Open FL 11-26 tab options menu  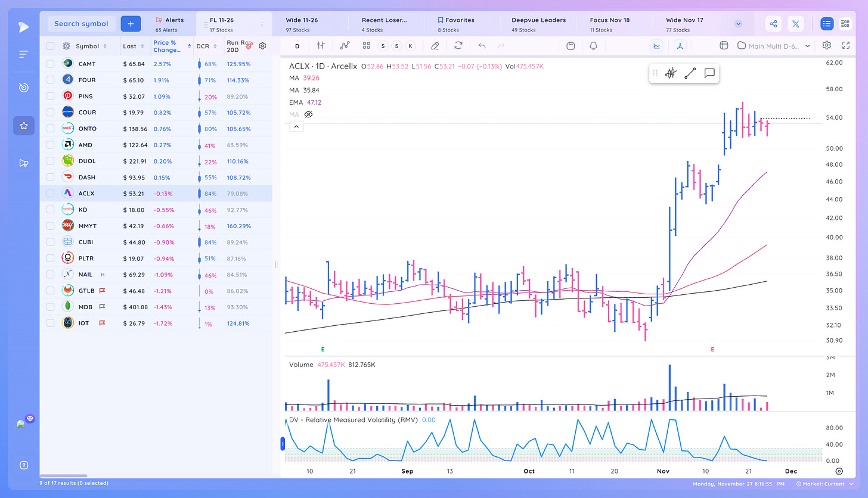pos(262,24)
